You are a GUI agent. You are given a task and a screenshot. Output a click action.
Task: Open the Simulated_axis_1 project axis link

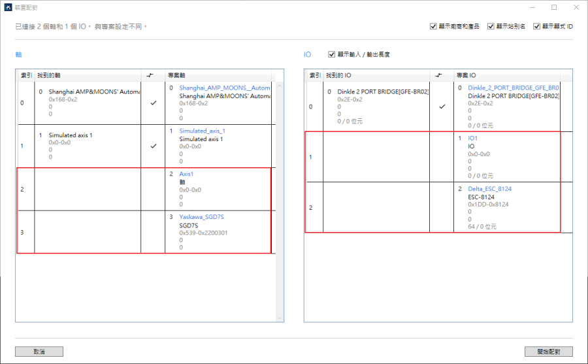pyautogui.click(x=202, y=131)
